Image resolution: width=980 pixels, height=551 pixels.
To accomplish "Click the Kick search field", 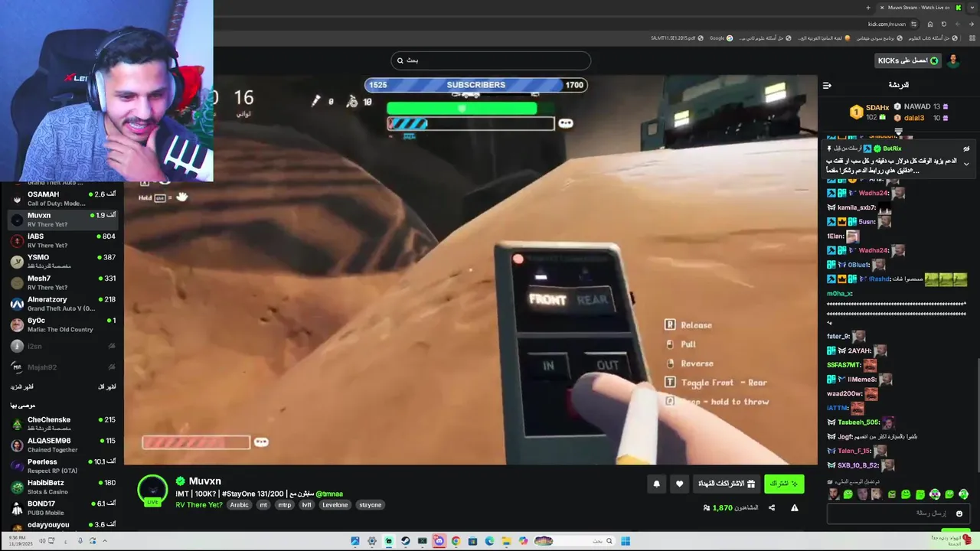I will click(490, 60).
